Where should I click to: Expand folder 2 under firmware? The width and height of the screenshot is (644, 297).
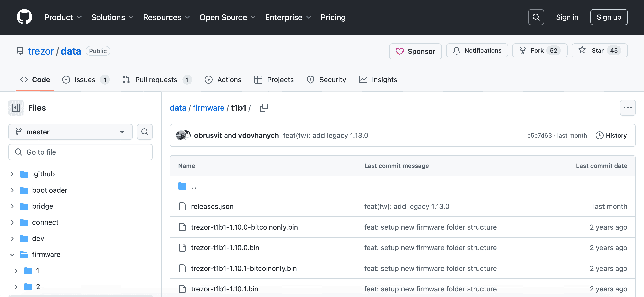[x=16, y=287]
